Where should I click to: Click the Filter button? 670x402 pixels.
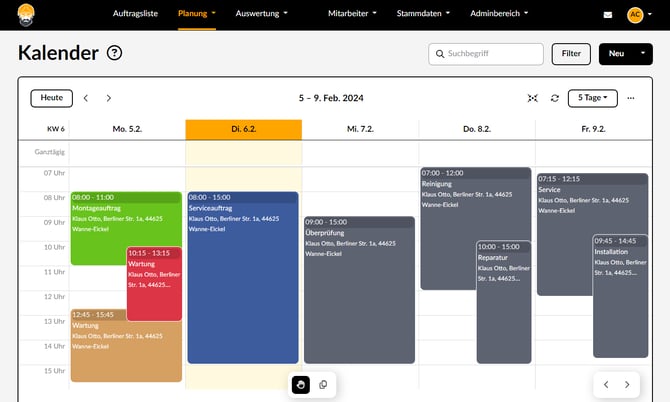[x=571, y=54]
